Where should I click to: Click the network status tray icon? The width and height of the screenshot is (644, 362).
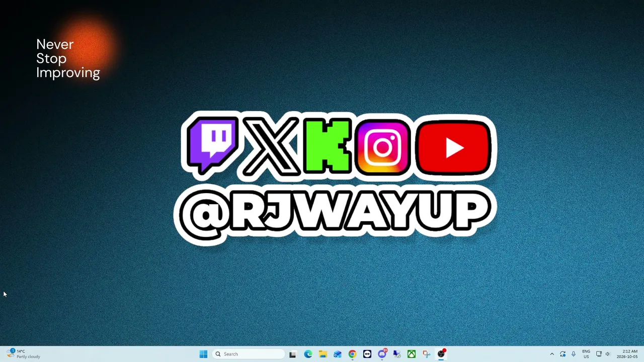[599, 354]
